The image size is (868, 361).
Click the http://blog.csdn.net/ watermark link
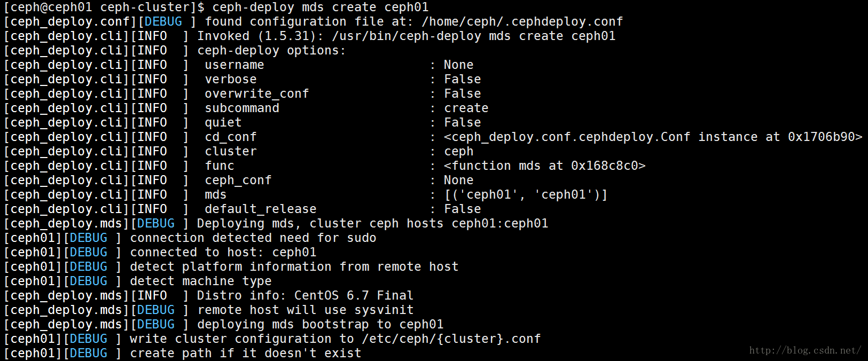(805, 350)
